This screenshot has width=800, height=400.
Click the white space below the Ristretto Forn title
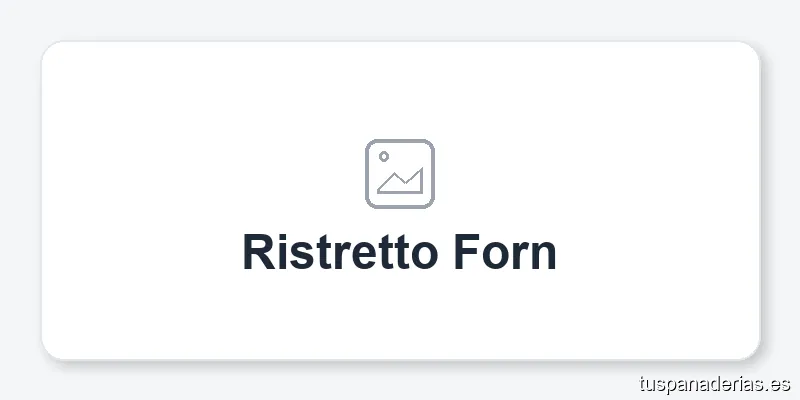tap(400, 315)
